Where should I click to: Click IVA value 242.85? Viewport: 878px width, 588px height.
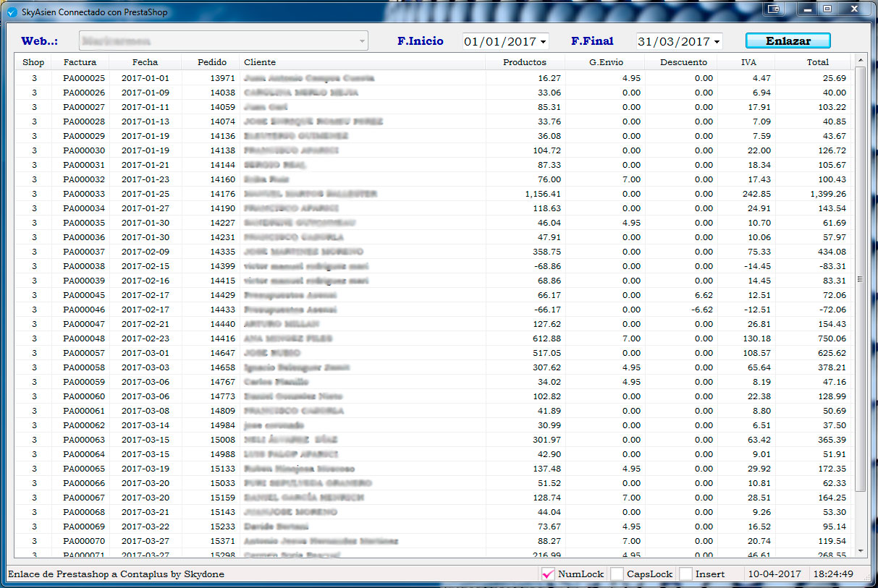[x=756, y=194]
